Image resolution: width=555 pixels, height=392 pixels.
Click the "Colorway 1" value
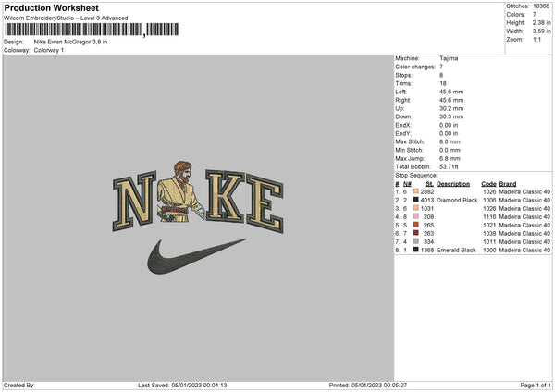(x=49, y=50)
